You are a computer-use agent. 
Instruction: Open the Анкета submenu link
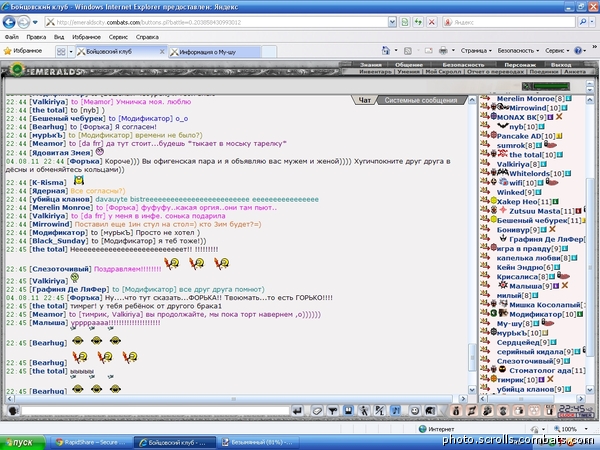tap(575, 72)
